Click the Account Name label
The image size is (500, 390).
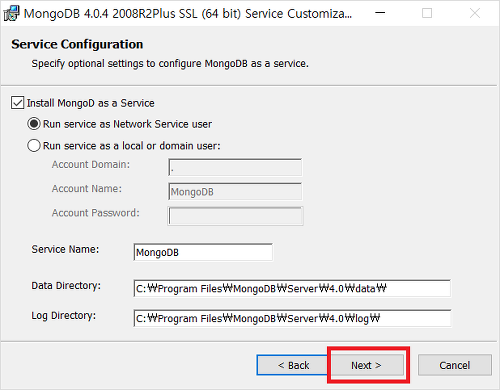pos(87,189)
